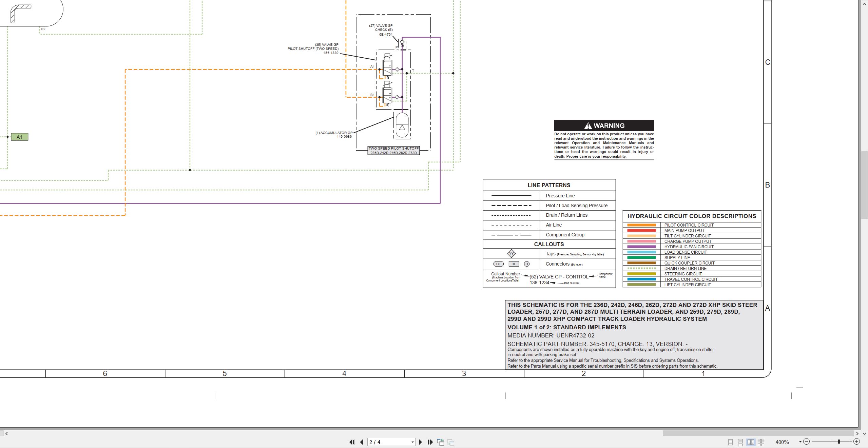Go to the previous page

(362, 442)
